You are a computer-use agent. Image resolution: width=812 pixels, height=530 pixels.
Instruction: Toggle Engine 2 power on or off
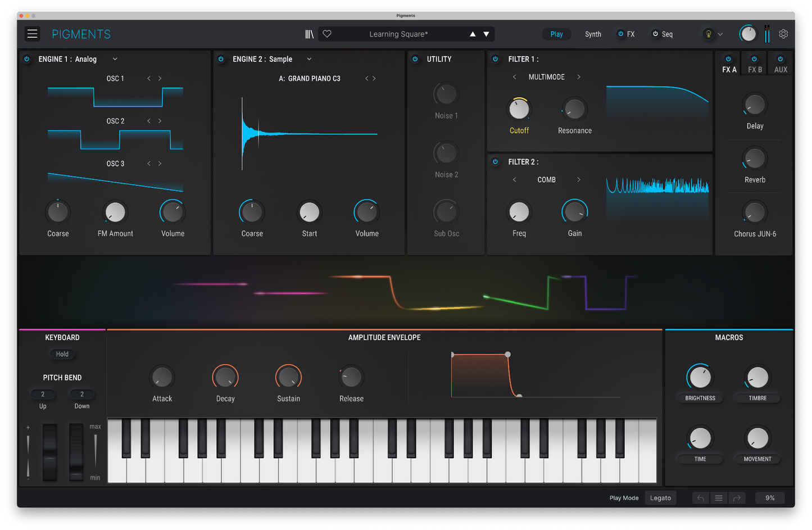[221, 59]
